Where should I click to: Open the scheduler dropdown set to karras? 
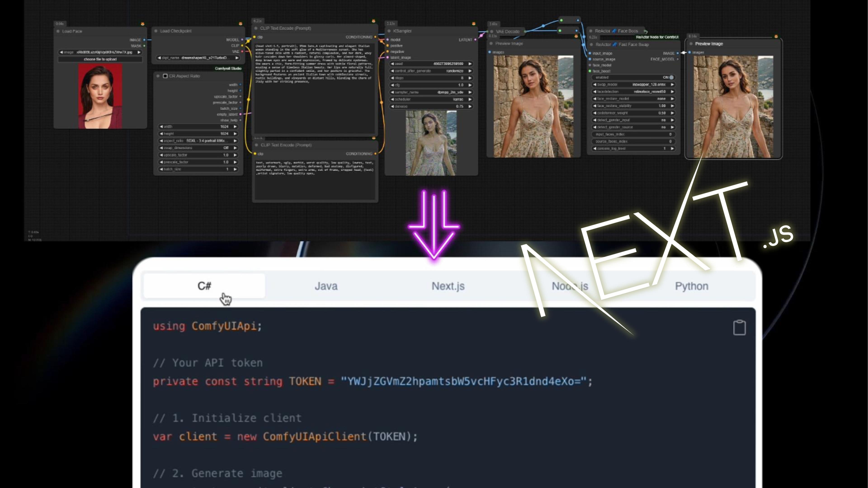431,99
